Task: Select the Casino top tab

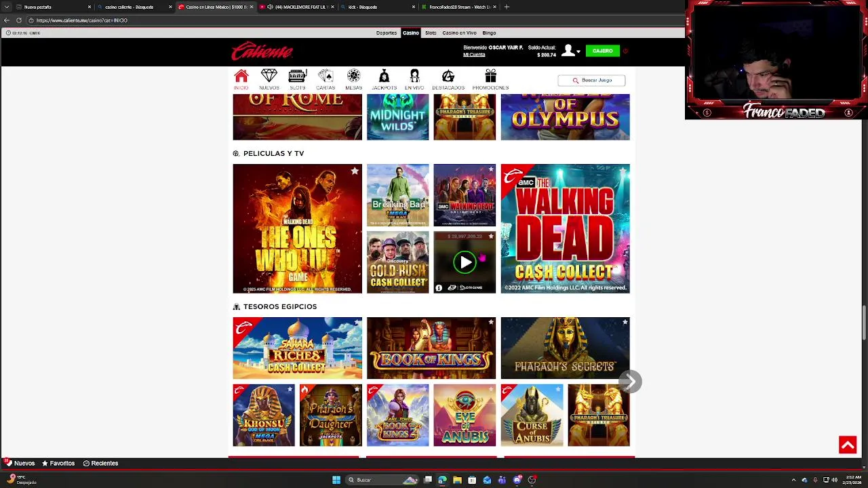Action: pos(410,33)
